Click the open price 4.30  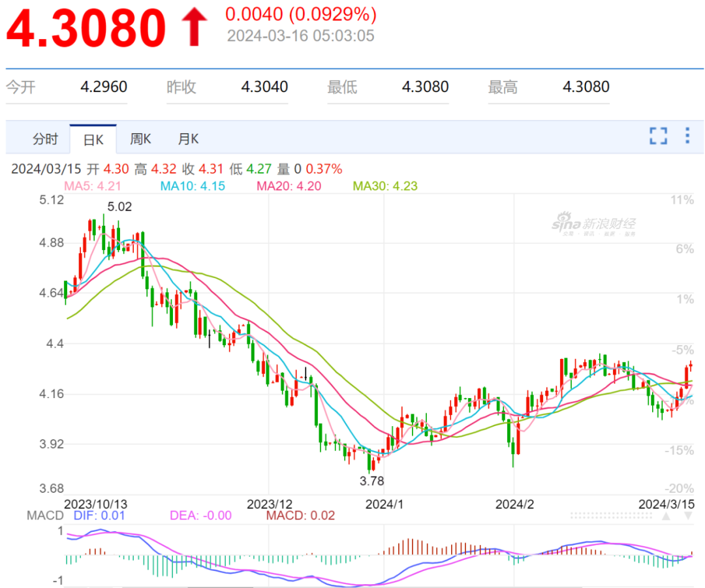coord(116,169)
